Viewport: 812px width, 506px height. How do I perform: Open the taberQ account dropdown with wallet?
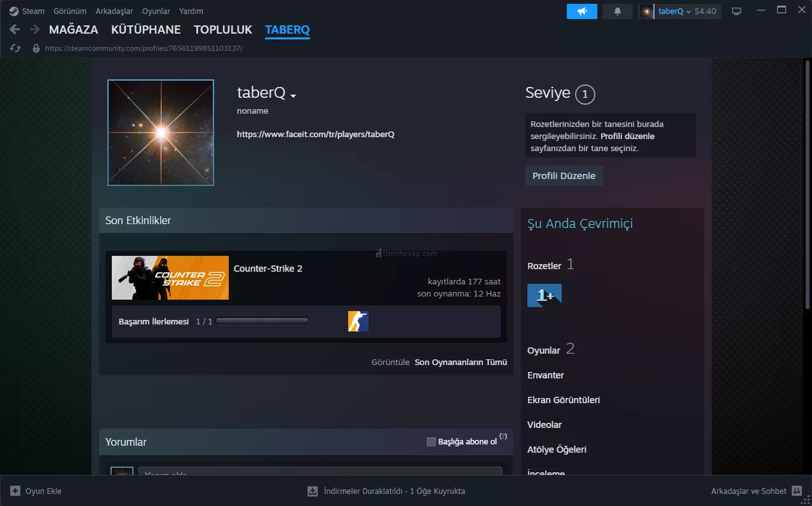pyautogui.click(x=680, y=11)
